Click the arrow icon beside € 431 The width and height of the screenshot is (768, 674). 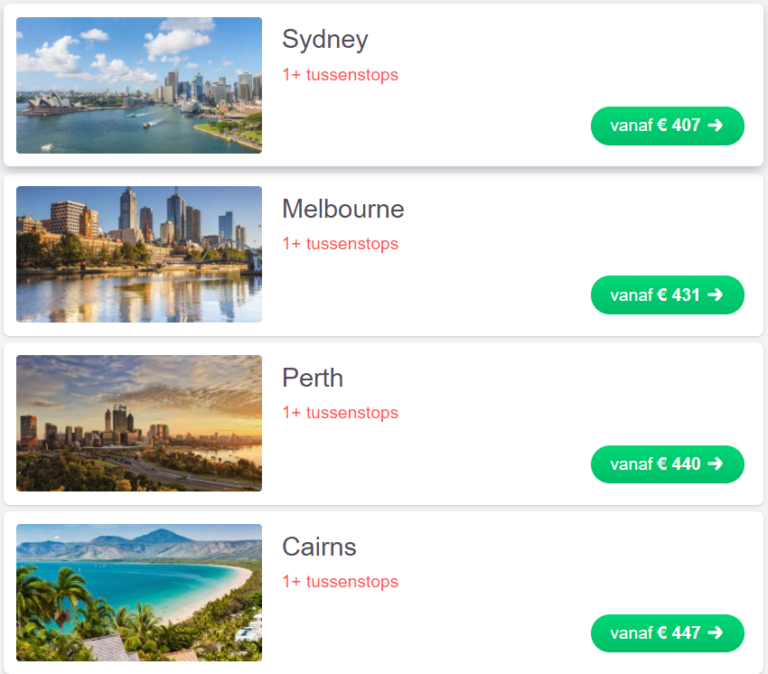tap(715, 295)
